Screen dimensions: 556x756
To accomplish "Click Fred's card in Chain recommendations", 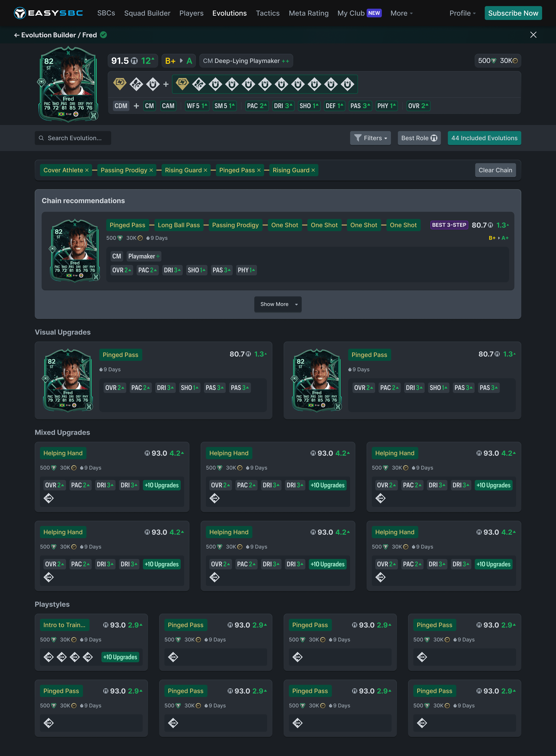I will 75,251.
